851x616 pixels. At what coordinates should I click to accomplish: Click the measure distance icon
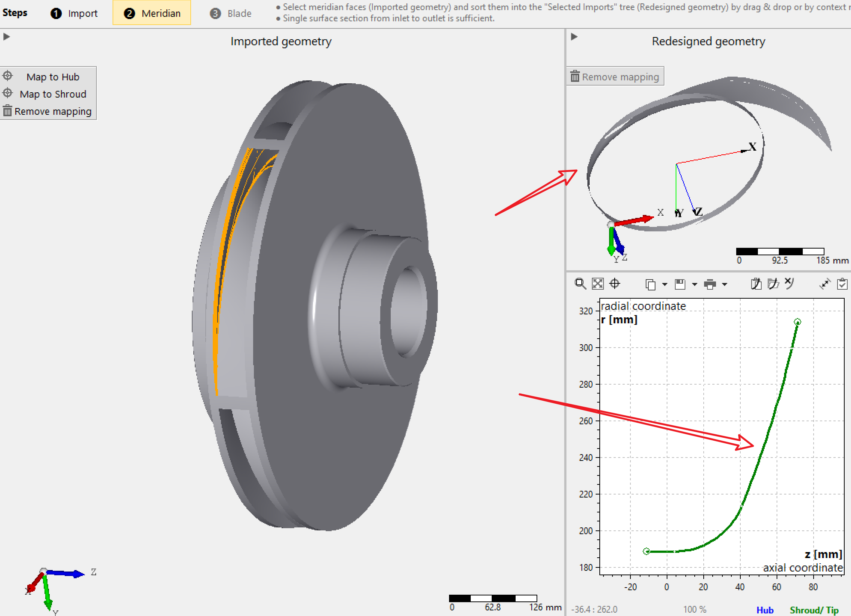click(x=825, y=284)
